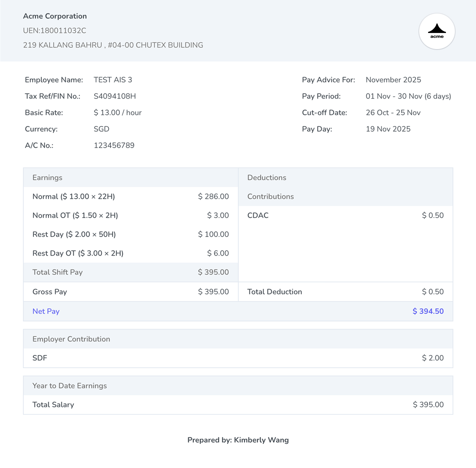Select the Prepared by Kimberly Wang text
The width and height of the screenshot is (476, 468).
tap(238, 440)
